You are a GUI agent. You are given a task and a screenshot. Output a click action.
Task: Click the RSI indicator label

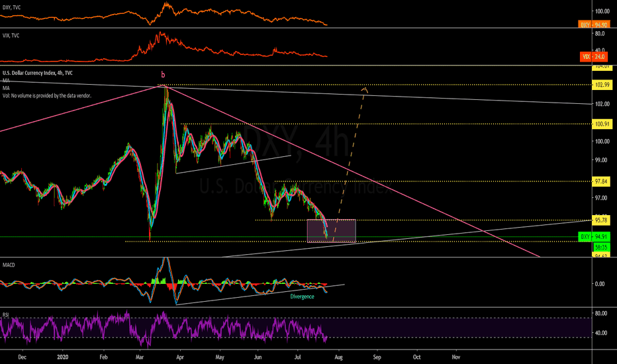pyautogui.click(x=6, y=315)
